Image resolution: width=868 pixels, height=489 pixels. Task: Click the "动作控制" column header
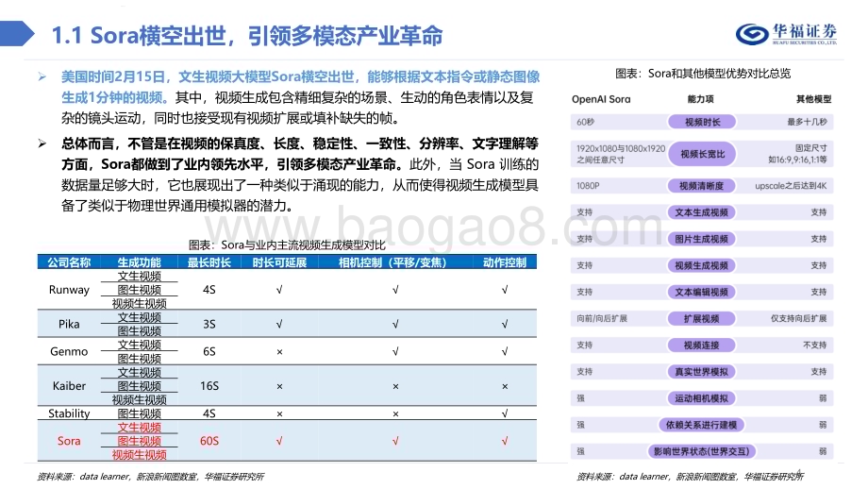[x=505, y=262]
